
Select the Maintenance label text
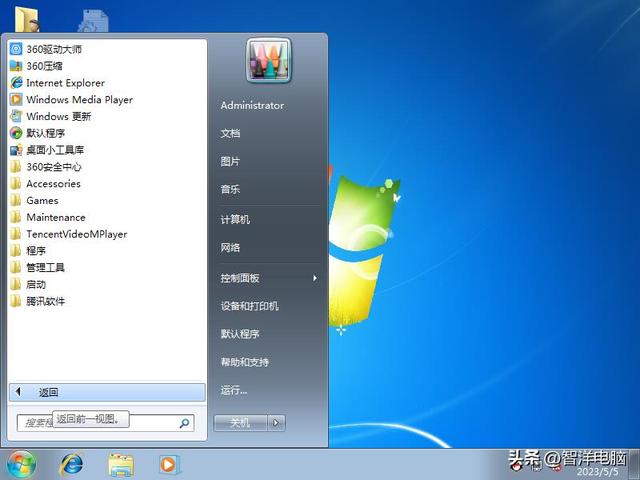coord(56,217)
